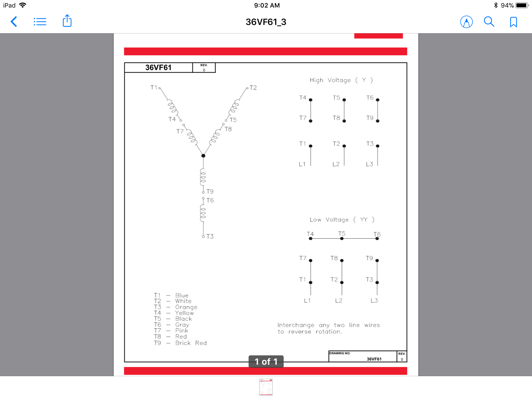Tap the Acrobat annotation icon
This screenshot has height=399, width=532.
click(x=466, y=21)
